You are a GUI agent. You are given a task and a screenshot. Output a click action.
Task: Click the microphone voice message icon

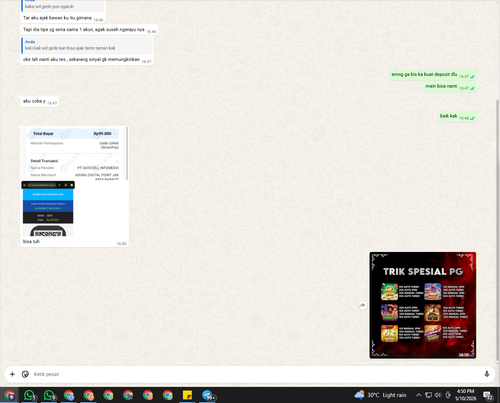487,374
